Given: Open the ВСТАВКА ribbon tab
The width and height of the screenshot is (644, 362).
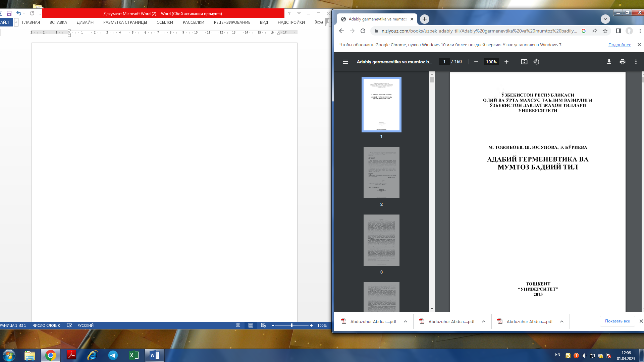Looking at the screenshot, I should [58, 22].
